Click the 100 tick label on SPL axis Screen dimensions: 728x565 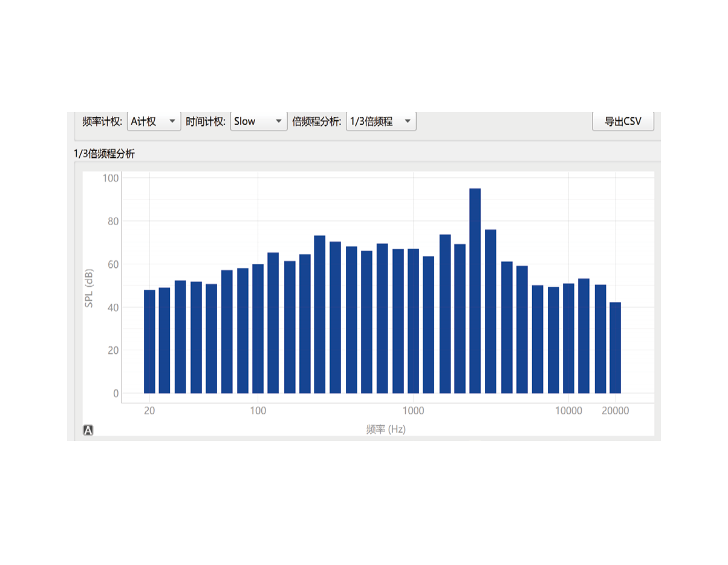click(x=111, y=178)
